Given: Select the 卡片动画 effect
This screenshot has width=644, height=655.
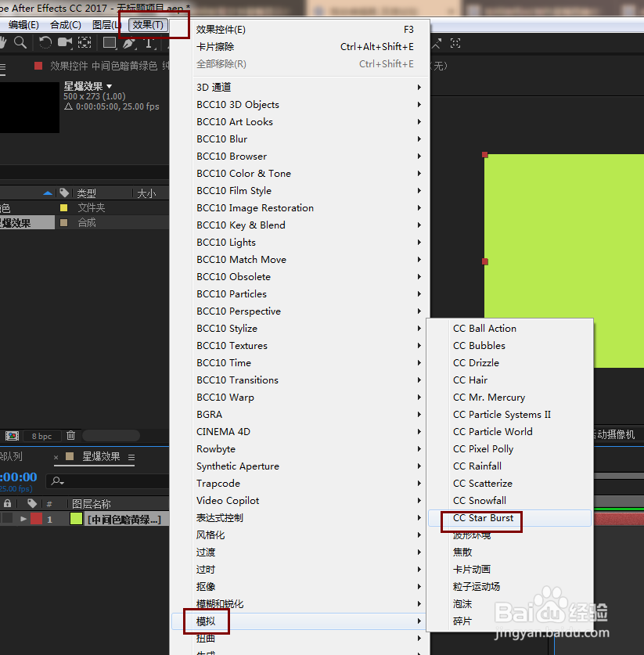Looking at the screenshot, I should (509, 570).
